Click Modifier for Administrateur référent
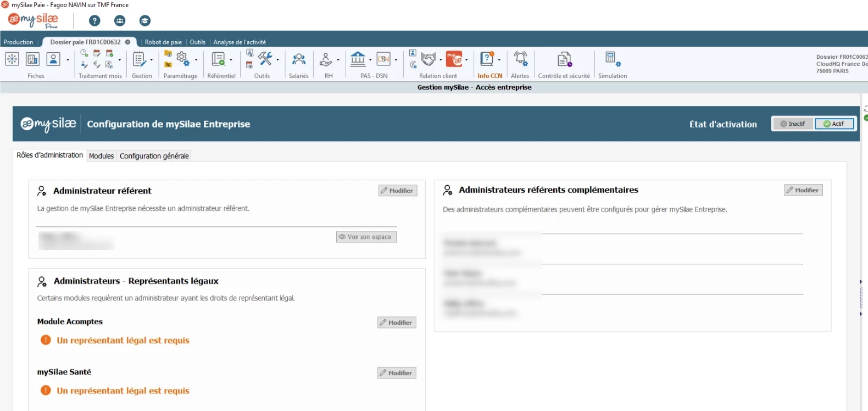Image resolution: width=868 pixels, height=411 pixels. click(398, 191)
